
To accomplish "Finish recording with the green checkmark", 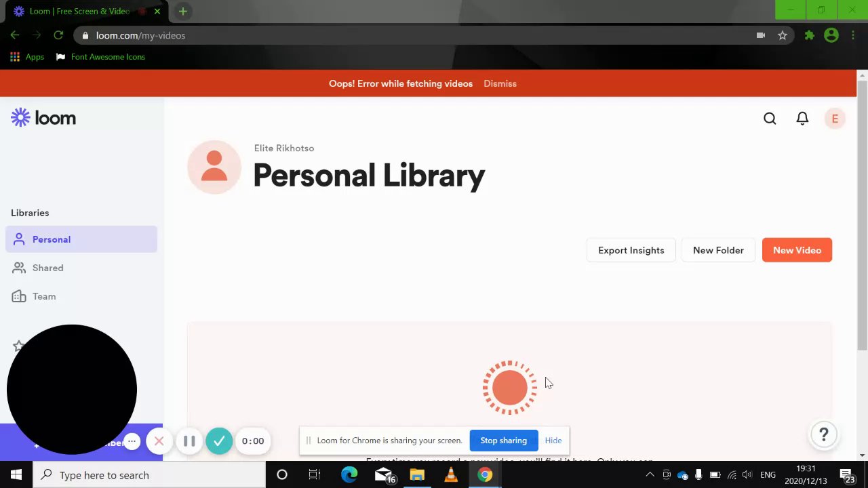I will [219, 441].
